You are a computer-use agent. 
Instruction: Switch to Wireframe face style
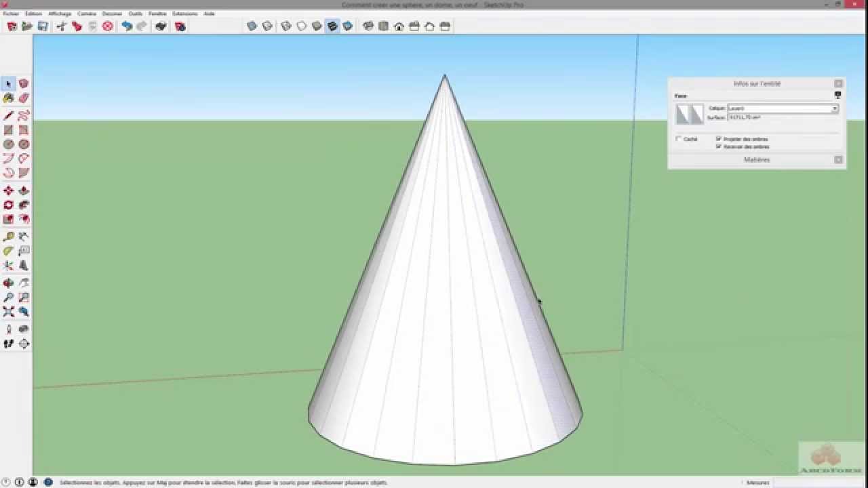[x=286, y=26]
